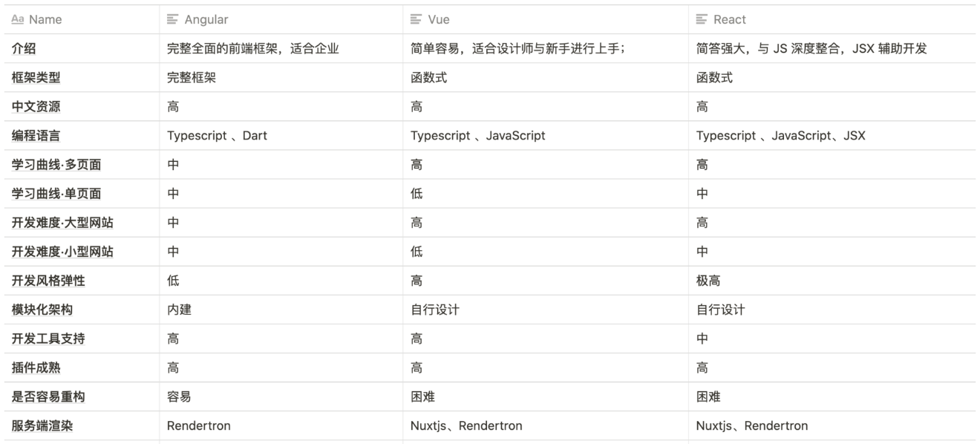Screen dimensions: 980x444
Task: Select the Typescript、Dart cell
Action: click(x=217, y=136)
